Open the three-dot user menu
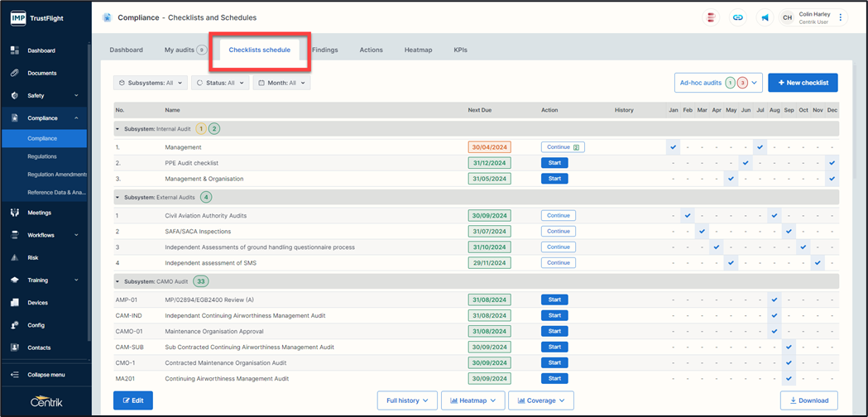This screenshot has width=868, height=417. pos(841,17)
